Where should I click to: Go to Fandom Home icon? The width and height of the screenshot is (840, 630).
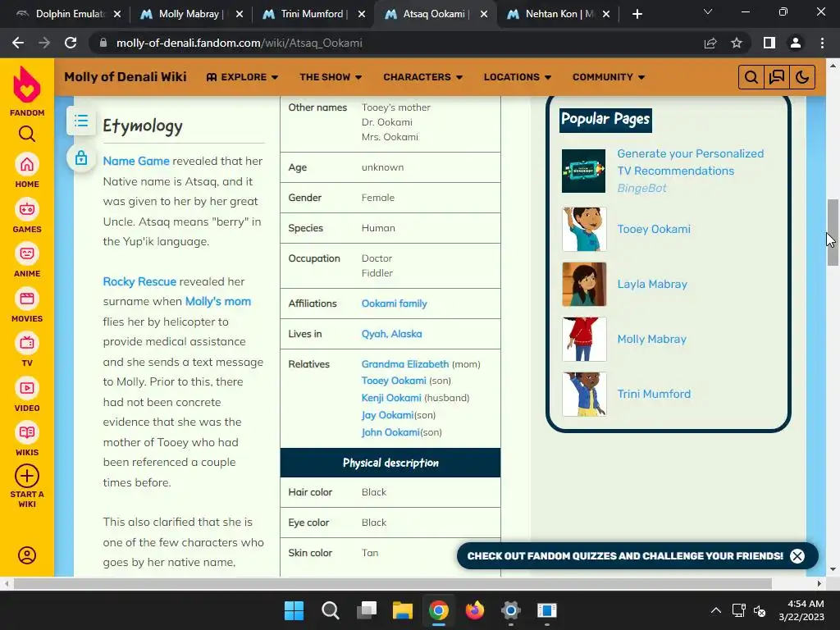(27, 164)
